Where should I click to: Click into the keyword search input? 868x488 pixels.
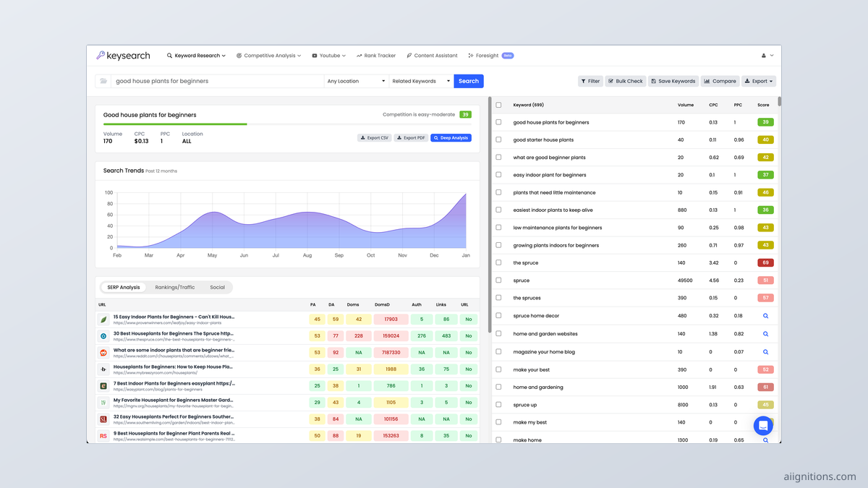[x=217, y=81]
